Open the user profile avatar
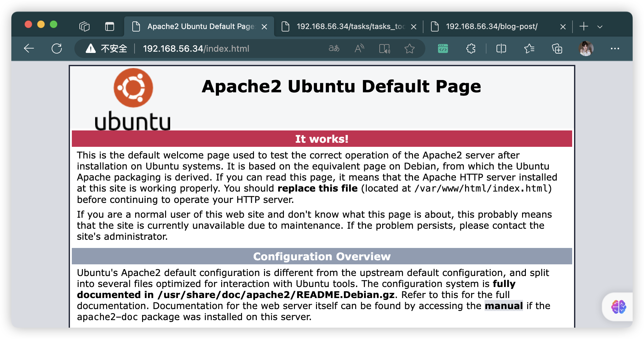The width and height of the screenshot is (644, 339). pyautogui.click(x=586, y=49)
